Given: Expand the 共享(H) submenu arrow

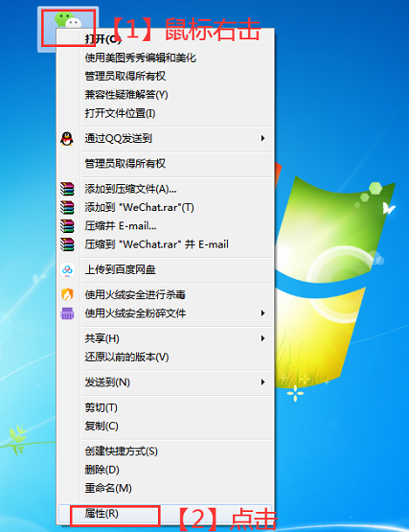Looking at the screenshot, I should tap(262, 338).
